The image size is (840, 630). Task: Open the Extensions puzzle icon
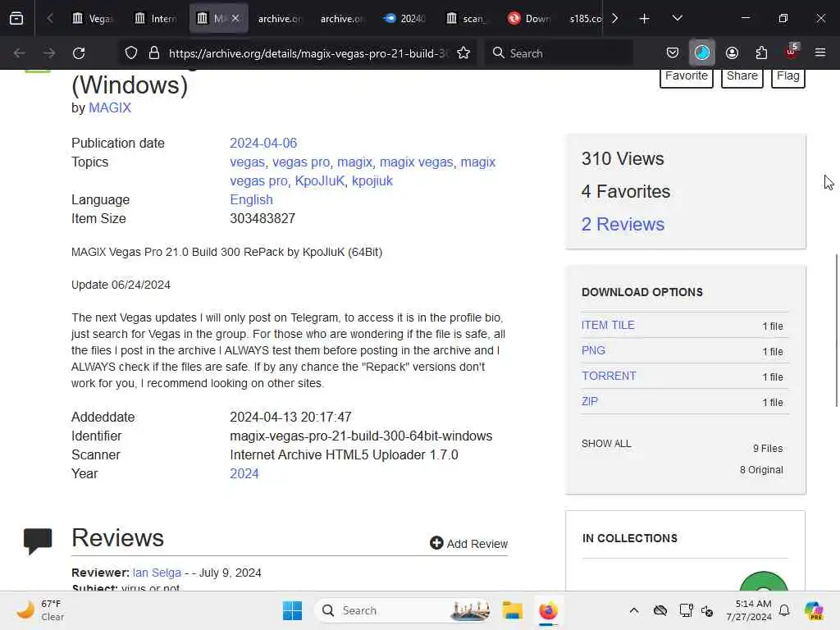[x=761, y=53]
